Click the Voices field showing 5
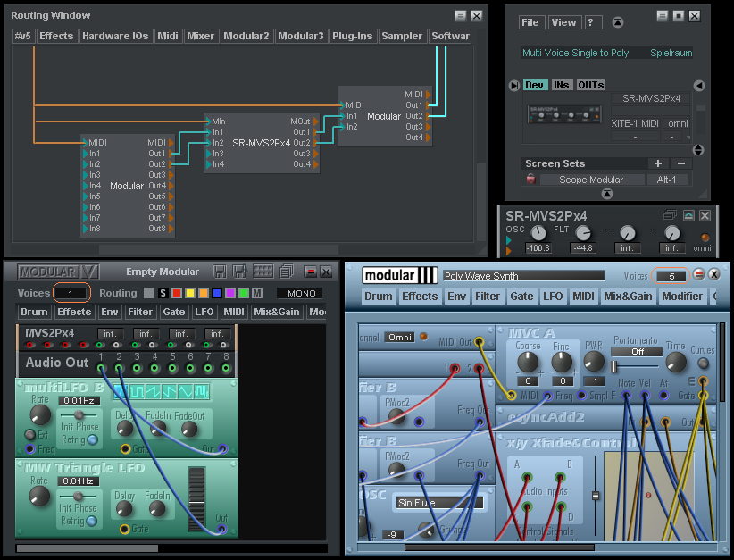This screenshot has width=734, height=560. coord(671,276)
